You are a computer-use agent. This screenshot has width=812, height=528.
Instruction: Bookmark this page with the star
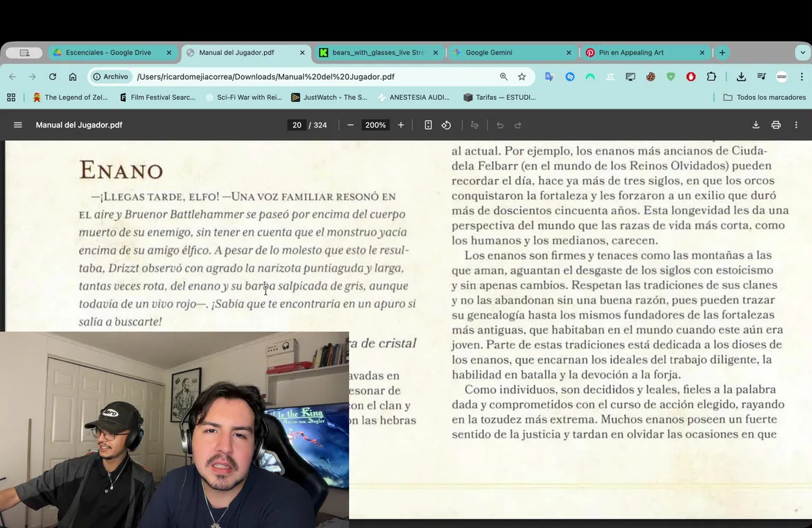(x=522, y=76)
